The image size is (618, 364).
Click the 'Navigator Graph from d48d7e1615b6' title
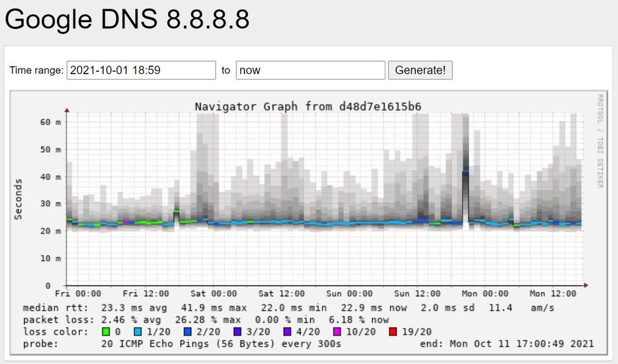(x=308, y=107)
